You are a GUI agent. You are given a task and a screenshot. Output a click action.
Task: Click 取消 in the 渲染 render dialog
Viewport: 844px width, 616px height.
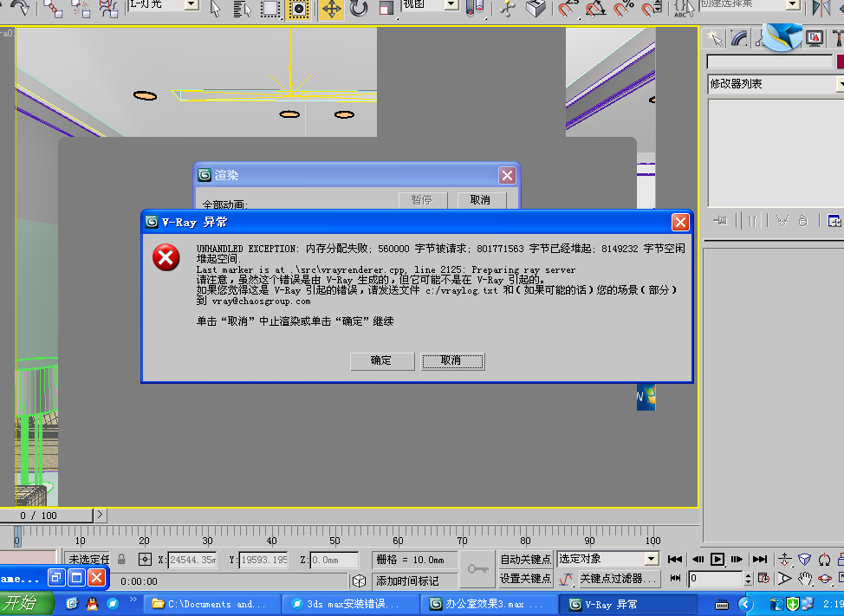(481, 200)
